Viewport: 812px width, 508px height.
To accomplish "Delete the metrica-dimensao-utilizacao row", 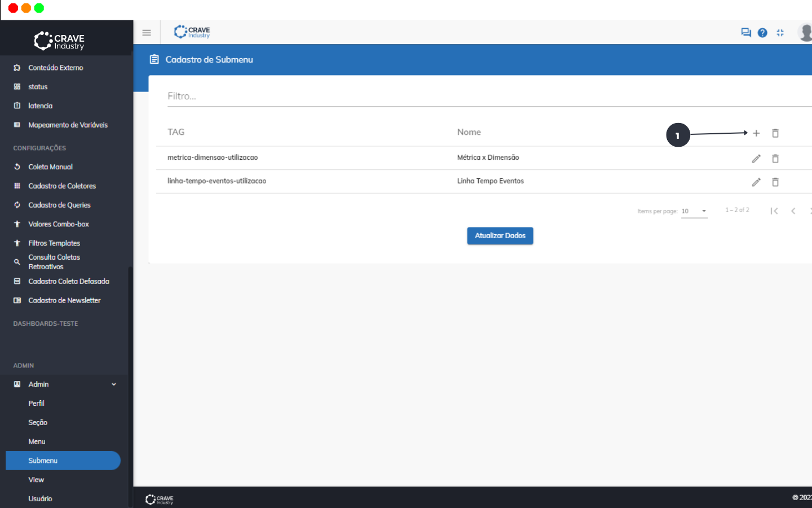I will click(x=775, y=159).
